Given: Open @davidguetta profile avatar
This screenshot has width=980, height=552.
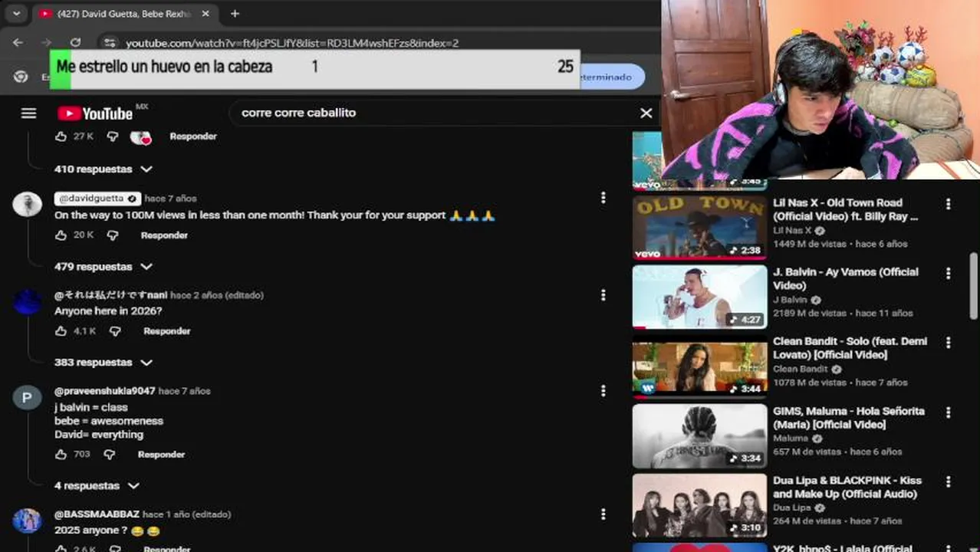Looking at the screenshot, I should point(28,204).
